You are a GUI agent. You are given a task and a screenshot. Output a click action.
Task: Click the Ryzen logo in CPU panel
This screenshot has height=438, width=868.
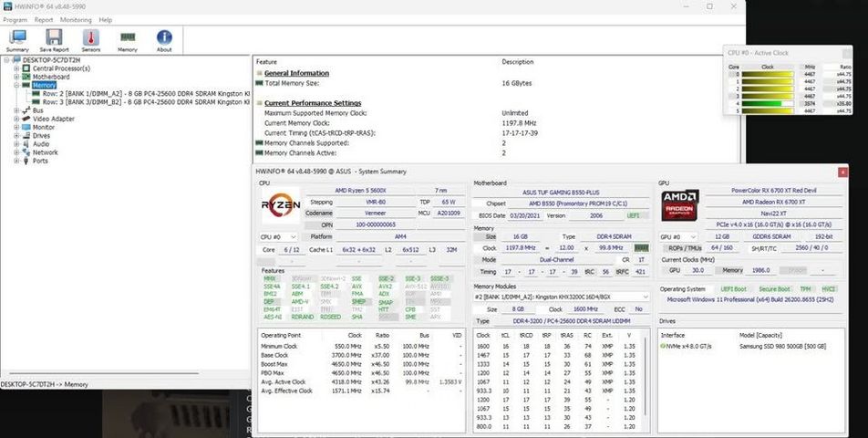click(x=281, y=205)
